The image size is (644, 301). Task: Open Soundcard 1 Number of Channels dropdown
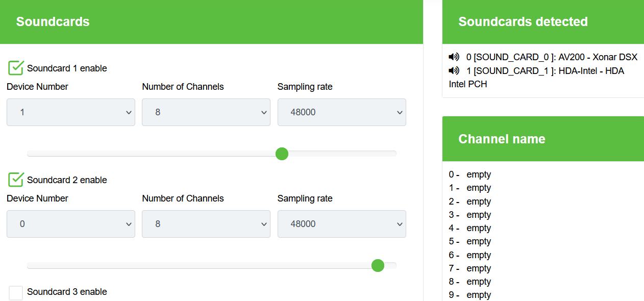tap(206, 112)
